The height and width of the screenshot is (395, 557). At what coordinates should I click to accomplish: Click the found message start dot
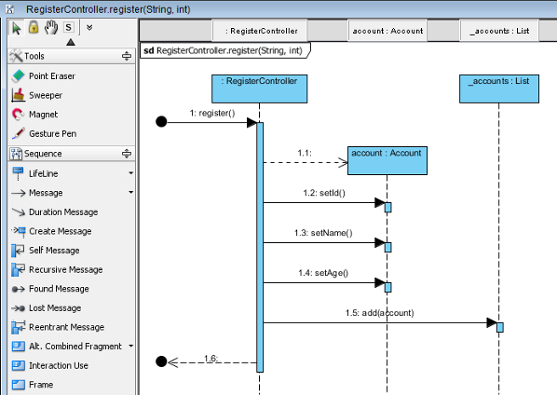click(161, 121)
